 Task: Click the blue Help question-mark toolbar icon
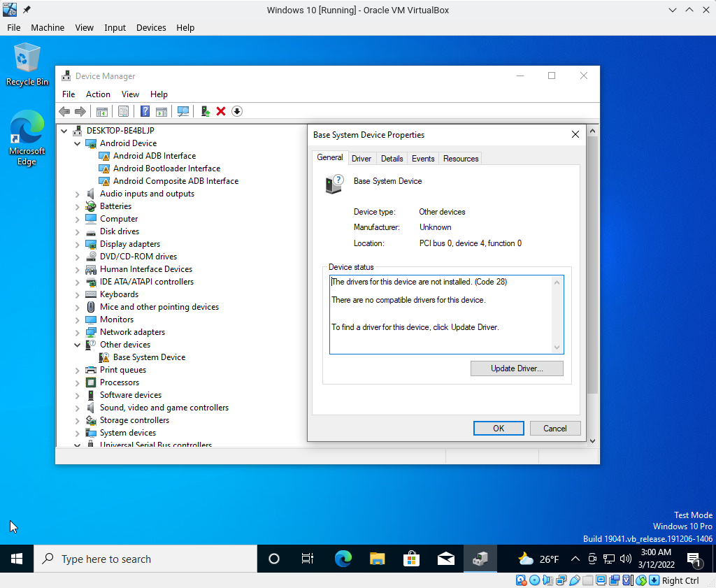click(145, 111)
